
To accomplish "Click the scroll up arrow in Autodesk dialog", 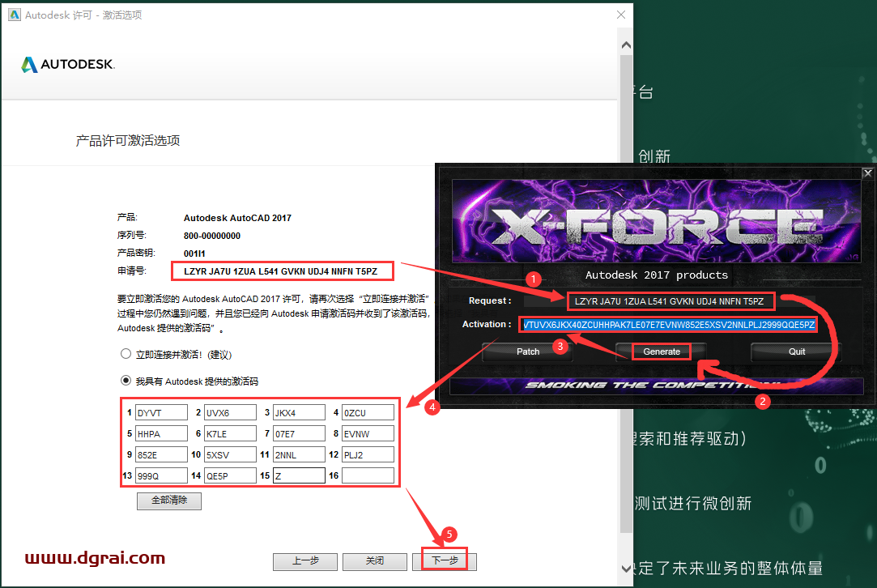I will 627,45.
